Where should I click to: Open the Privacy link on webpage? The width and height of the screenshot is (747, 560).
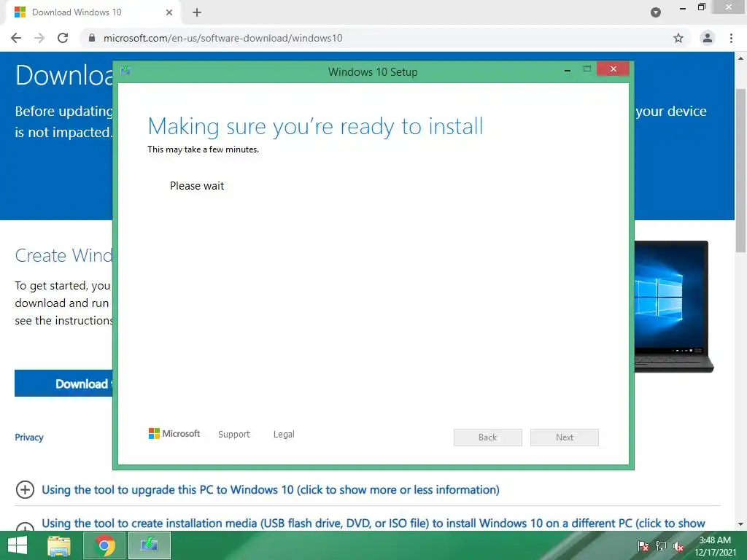coord(29,437)
